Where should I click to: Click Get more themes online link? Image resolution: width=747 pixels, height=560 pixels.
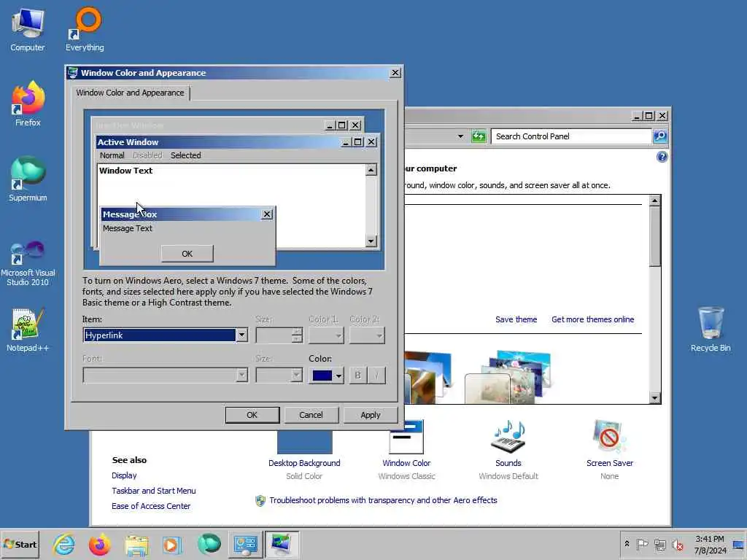pyautogui.click(x=592, y=319)
